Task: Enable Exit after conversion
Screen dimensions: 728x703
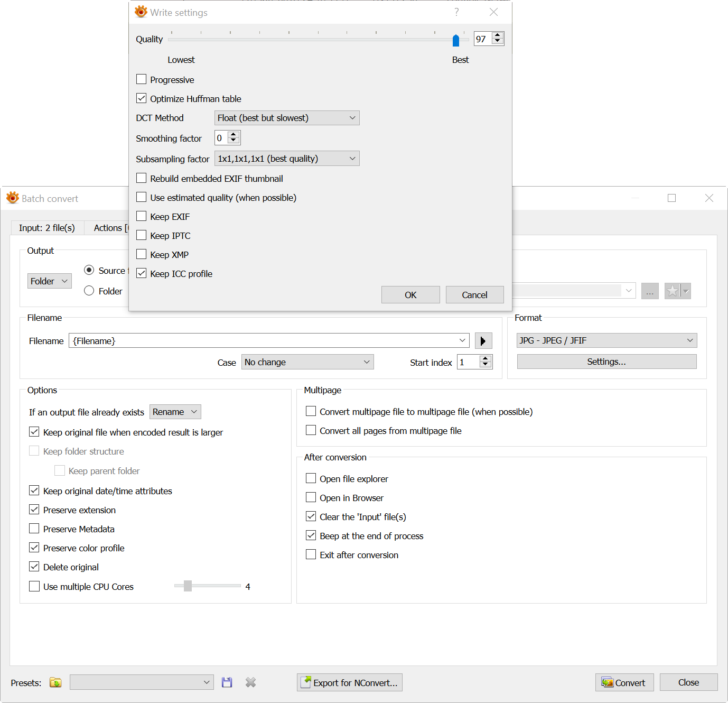Action: pyautogui.click(x=311, y=554)
